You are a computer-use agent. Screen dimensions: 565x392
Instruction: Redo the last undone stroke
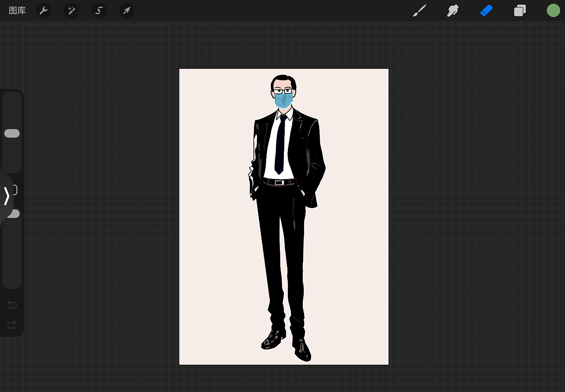[x=12, y=325]
